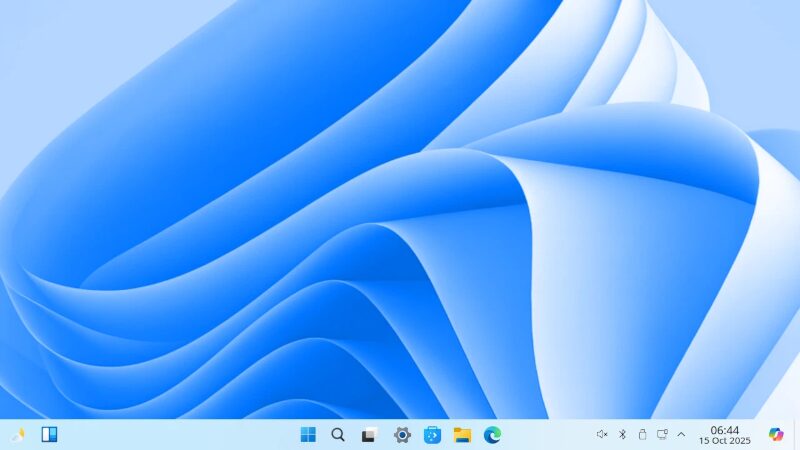The height and width of the screenshot is (450, 800).
Task: Launch Microsoft Edge browser
Action: coord(492,435)
